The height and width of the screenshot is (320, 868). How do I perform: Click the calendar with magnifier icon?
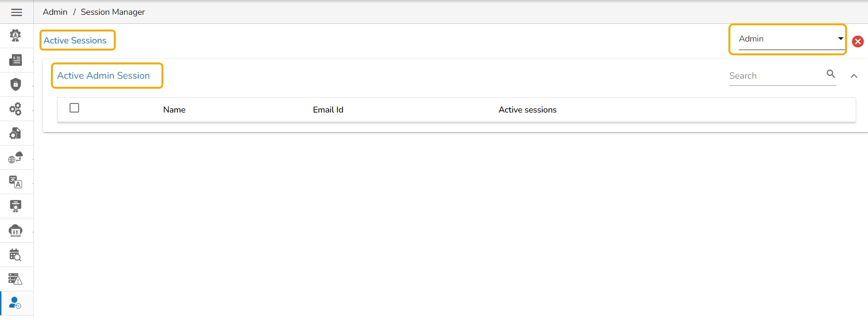(x=16, y=255)
